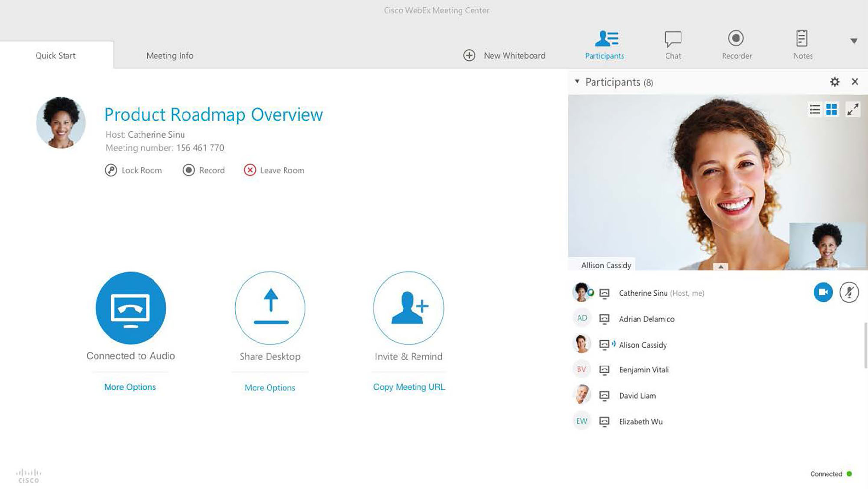The width and height of the screenshot is (868, 489).
Task: Create a New Whiteboard
Action: tap(504, 56)
